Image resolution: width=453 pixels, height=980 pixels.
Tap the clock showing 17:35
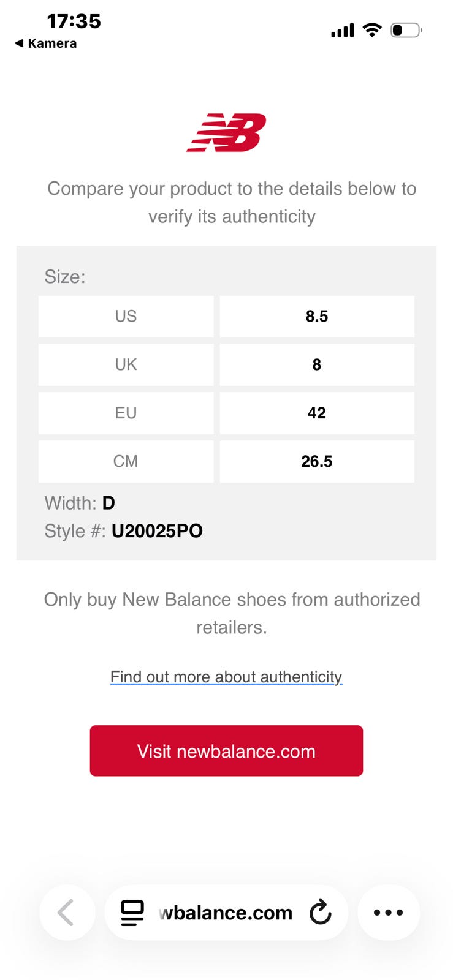coord(74,21)
